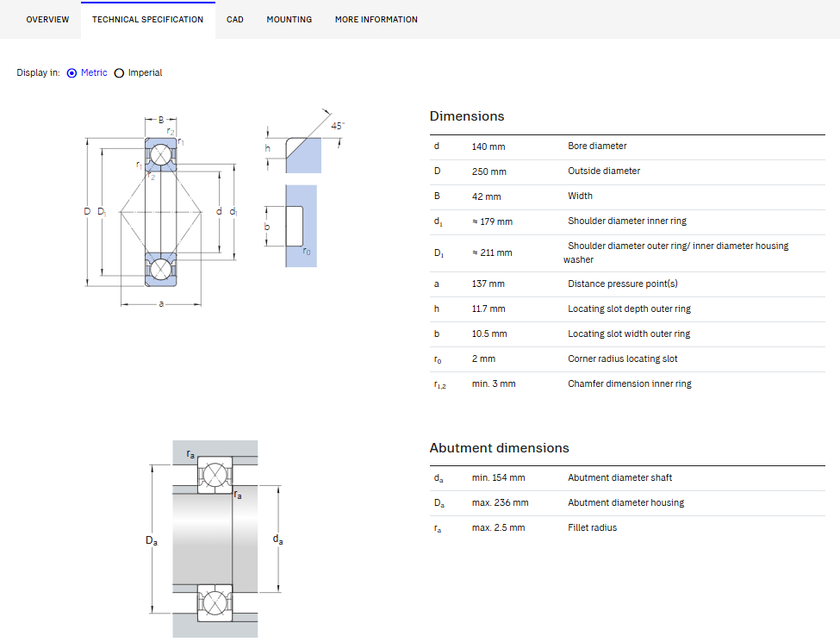Go to the Mounting tab
Image resolution: width=840 pixels, height=642 pixels.
tap(289, 19)
